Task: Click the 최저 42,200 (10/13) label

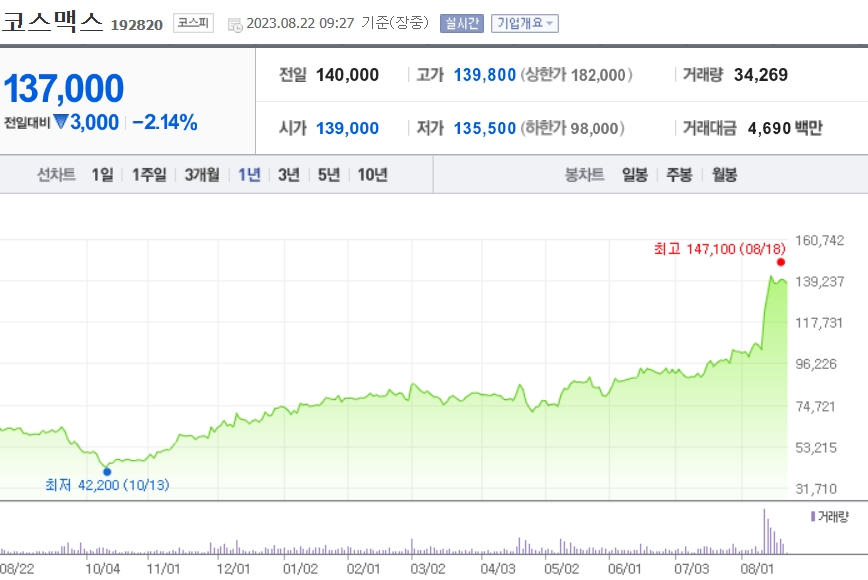Action: 107,485
